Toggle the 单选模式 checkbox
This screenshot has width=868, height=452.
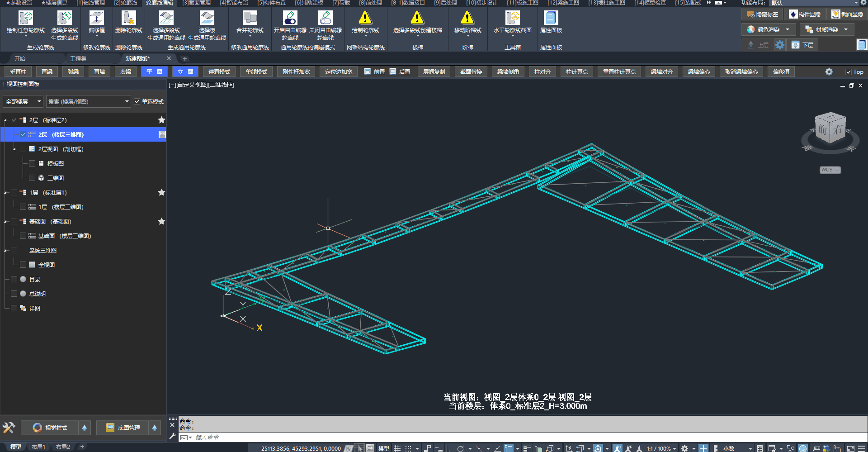tap(137, 102)
